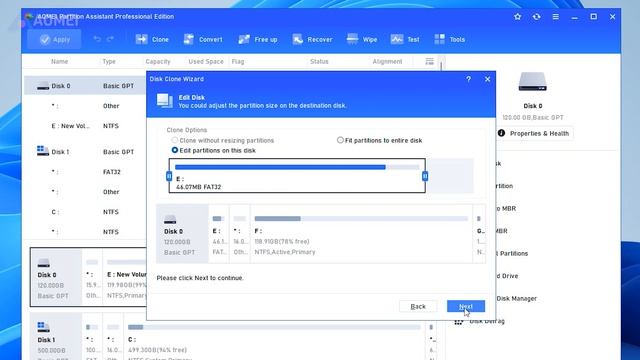Click the Name column header
The height and width of the screenshot is (360, 640).
click(x=60, y=62)
